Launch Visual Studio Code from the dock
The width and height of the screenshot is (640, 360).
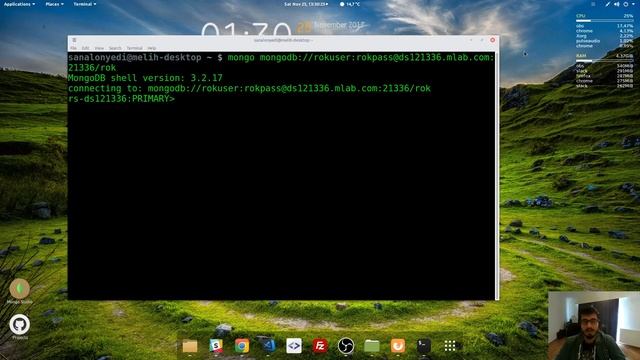coord(268,346)
